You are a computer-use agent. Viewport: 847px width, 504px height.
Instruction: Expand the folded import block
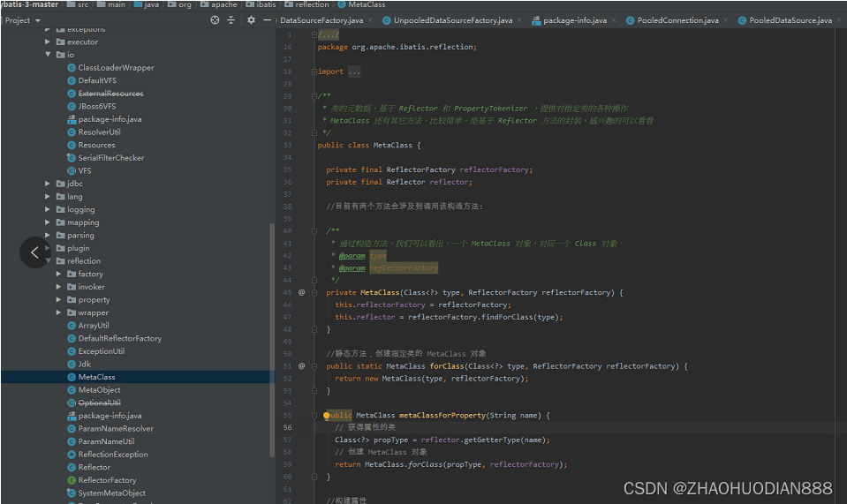314,71
